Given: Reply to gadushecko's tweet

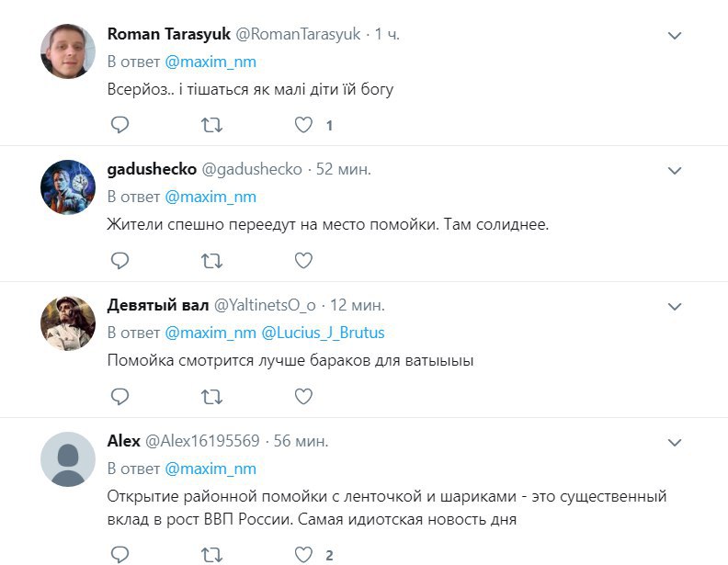Looking at the screenshot, I should point(119,261).
